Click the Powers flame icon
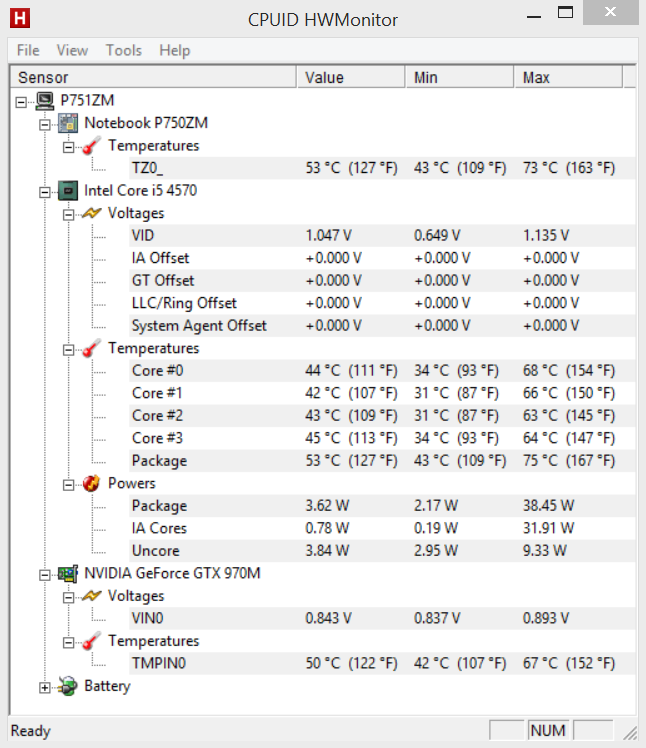The height and width of the screenshot is (748, 646). pos(91,484)
